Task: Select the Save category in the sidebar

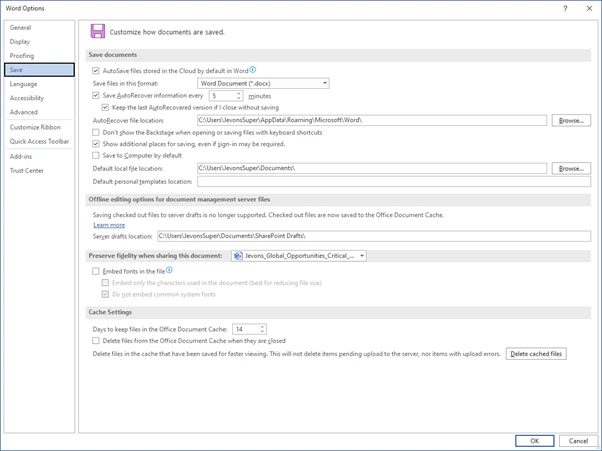Action: point(39,70)
